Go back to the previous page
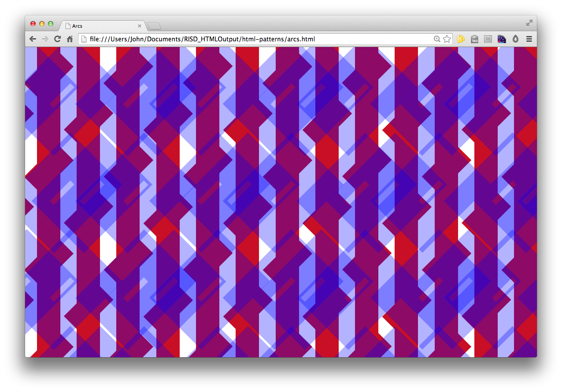Viewport: 562px width, 392px height. 33,39
